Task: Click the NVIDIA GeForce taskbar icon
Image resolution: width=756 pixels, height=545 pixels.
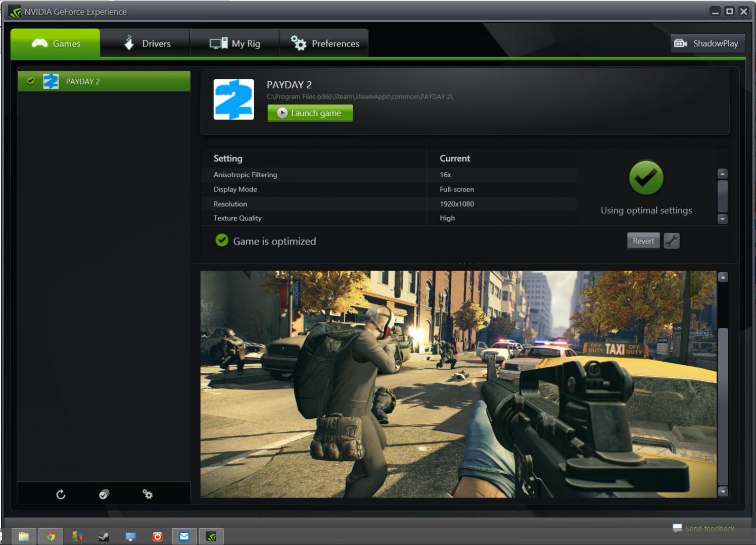Action: point(211,536)
